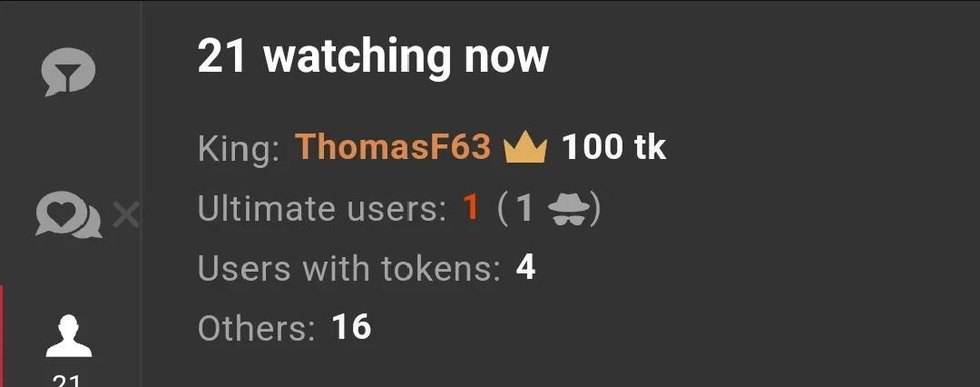
Task: Click the Users with tokens count 4
Action: pos(525,269)
